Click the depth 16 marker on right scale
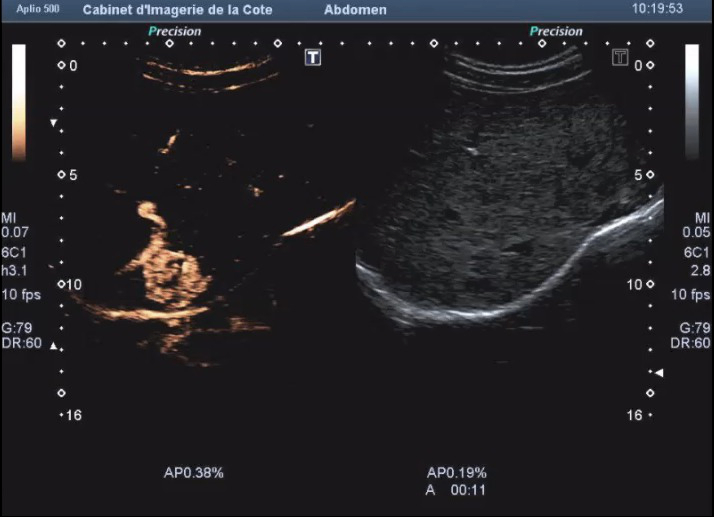The image size is (714, 517). [636, 414]
